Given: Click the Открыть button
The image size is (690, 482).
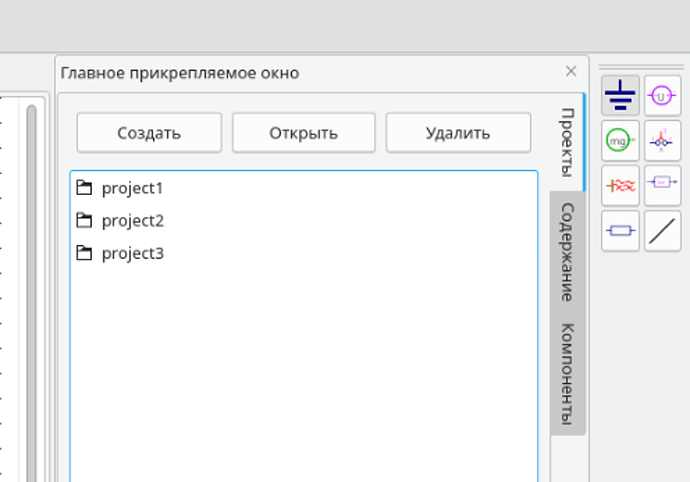Looking at the screenshot, I should point(304,133).
